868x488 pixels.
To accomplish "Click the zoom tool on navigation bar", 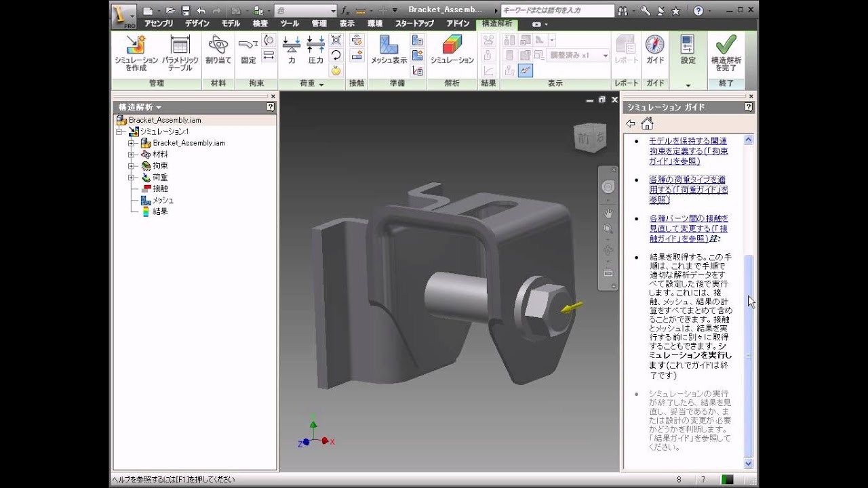I will (608, 229).
